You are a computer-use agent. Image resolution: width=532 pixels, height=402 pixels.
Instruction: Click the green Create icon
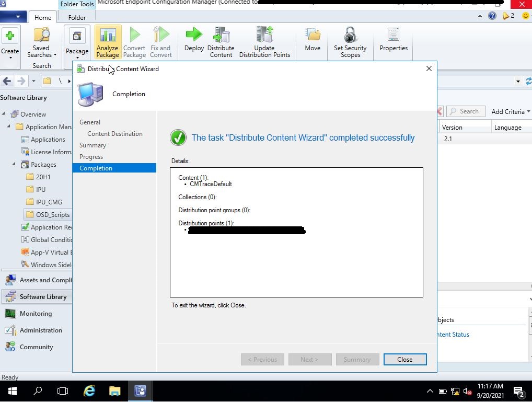pos(10,37)
